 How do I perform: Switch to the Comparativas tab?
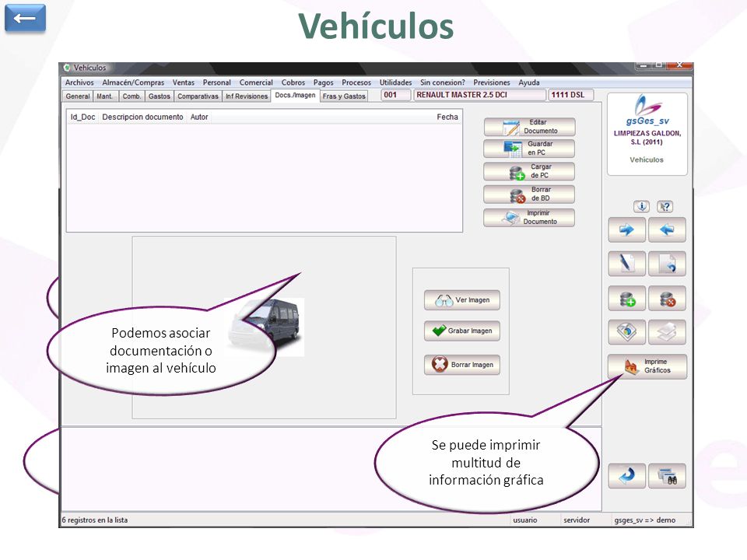click(198, 96)
